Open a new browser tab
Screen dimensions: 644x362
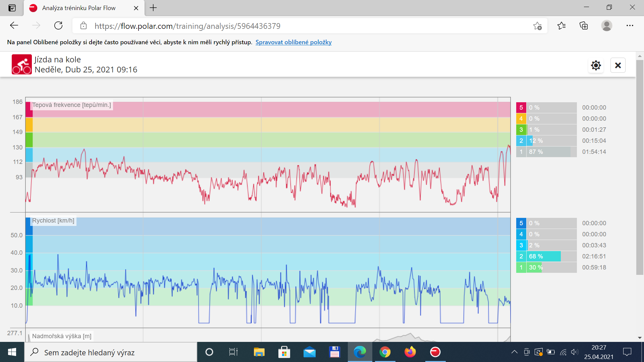(153, 8)
